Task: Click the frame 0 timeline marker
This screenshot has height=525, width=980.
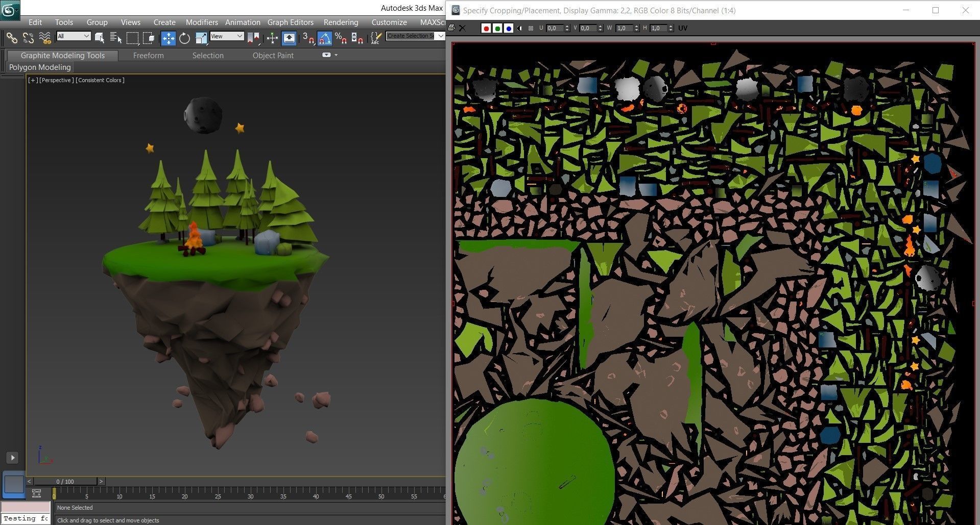Action: tap(54, 493)
